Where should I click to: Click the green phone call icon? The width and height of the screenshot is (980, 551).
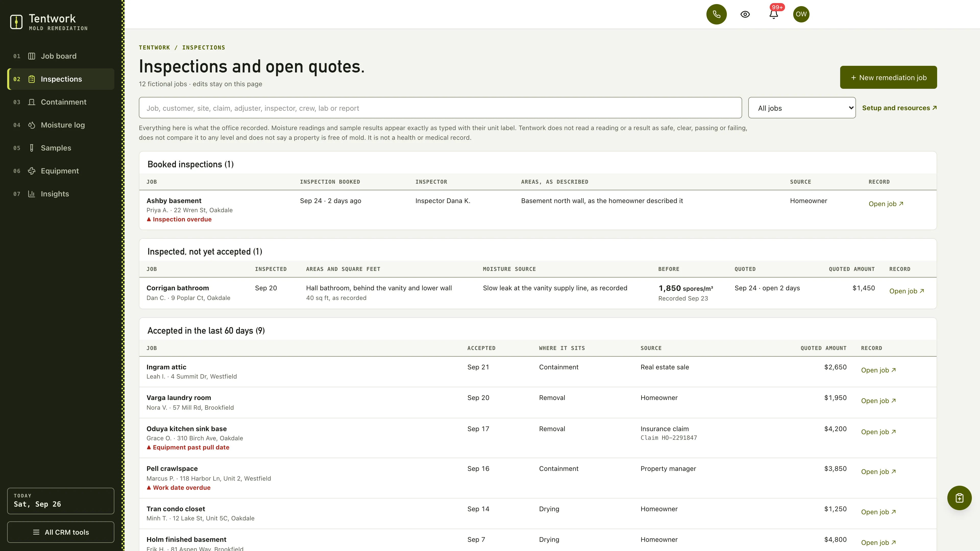point(716,14)
